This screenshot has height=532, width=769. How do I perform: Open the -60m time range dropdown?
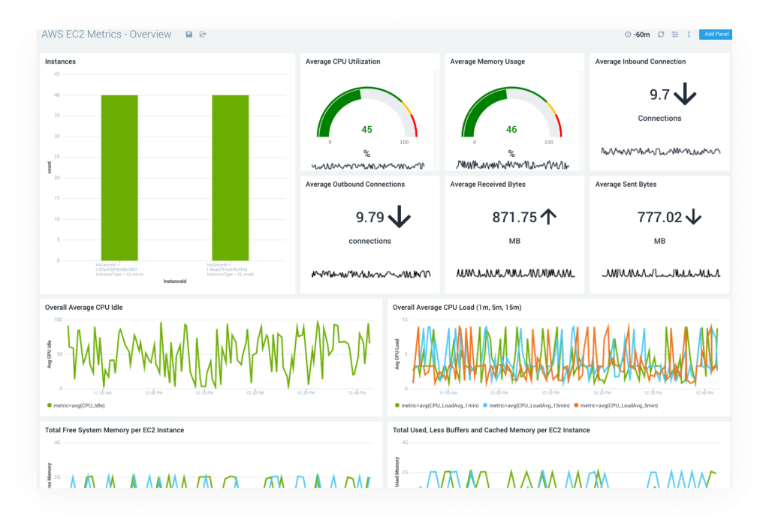pyautogui.click(x=642, y=35)
